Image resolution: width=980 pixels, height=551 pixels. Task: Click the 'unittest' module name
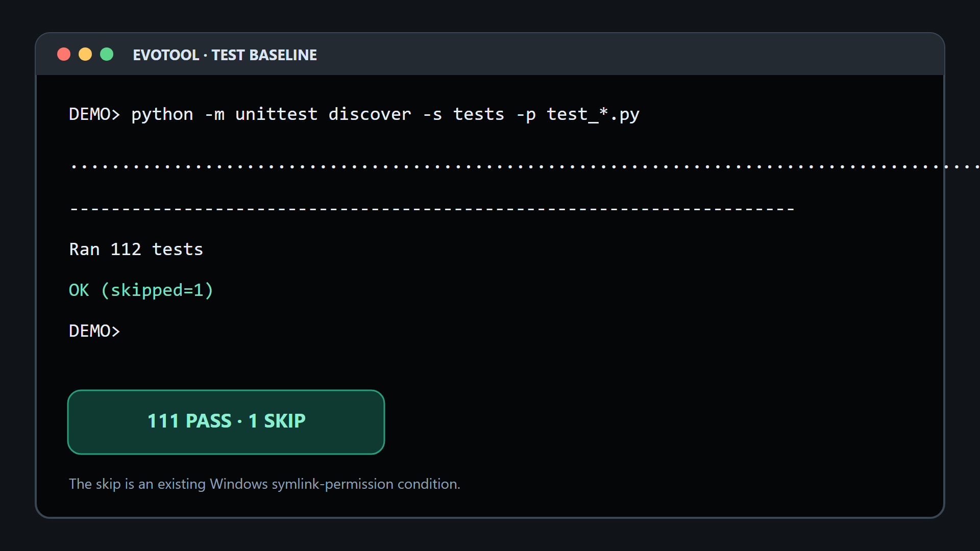pos(276,114)
